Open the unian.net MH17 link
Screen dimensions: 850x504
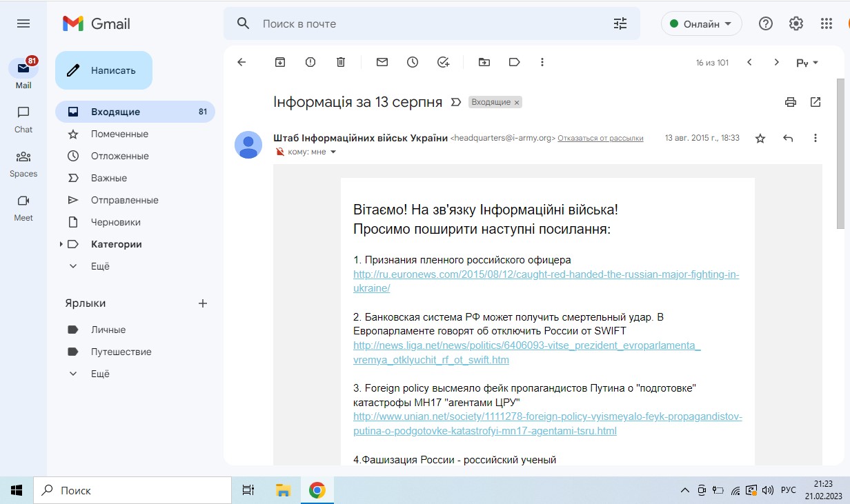[548, 424]
